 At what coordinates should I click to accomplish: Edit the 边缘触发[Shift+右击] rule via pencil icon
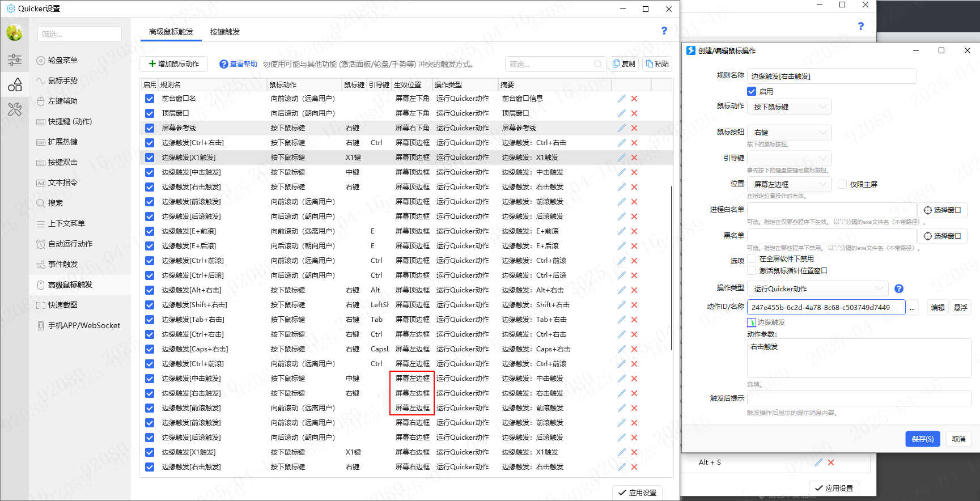622,305
